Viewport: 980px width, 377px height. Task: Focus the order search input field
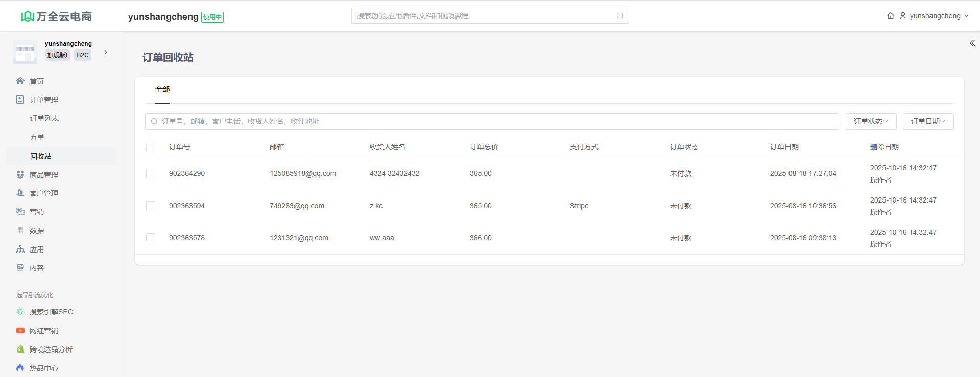tap(491, 121)
